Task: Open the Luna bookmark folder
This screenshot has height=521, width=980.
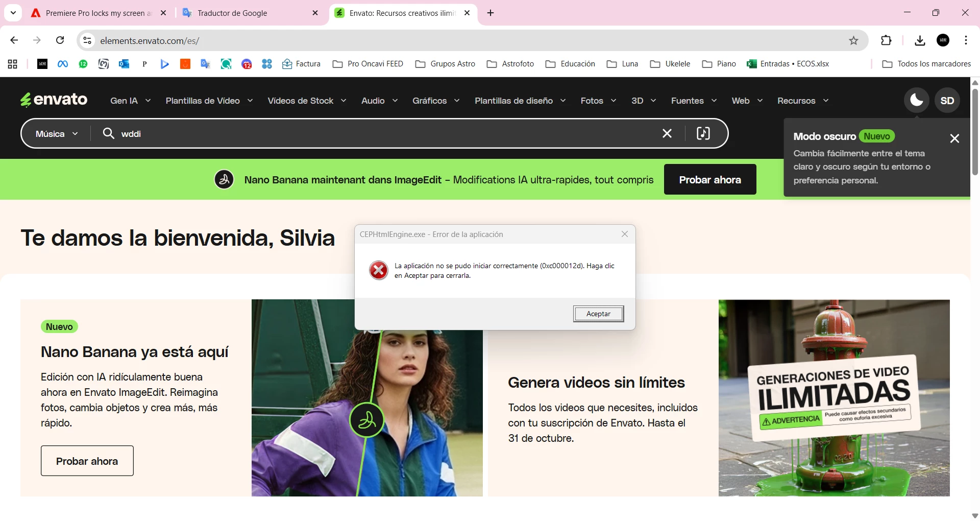Action: [623, 64]
